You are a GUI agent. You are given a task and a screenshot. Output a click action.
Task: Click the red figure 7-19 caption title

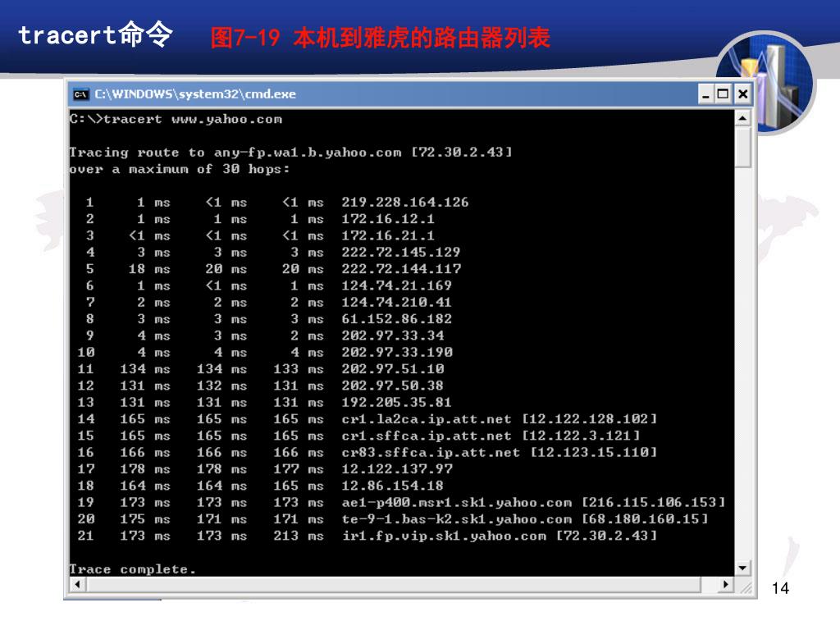(380, 38)
